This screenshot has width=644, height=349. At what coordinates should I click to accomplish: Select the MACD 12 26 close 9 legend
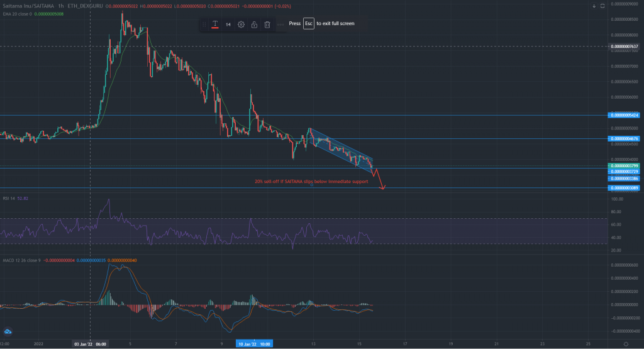21,260
